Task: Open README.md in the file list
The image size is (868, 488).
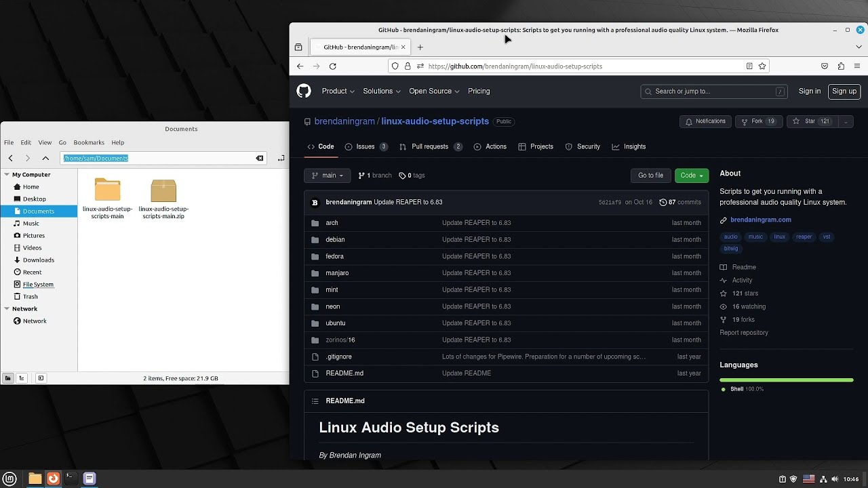Action: 344,373
